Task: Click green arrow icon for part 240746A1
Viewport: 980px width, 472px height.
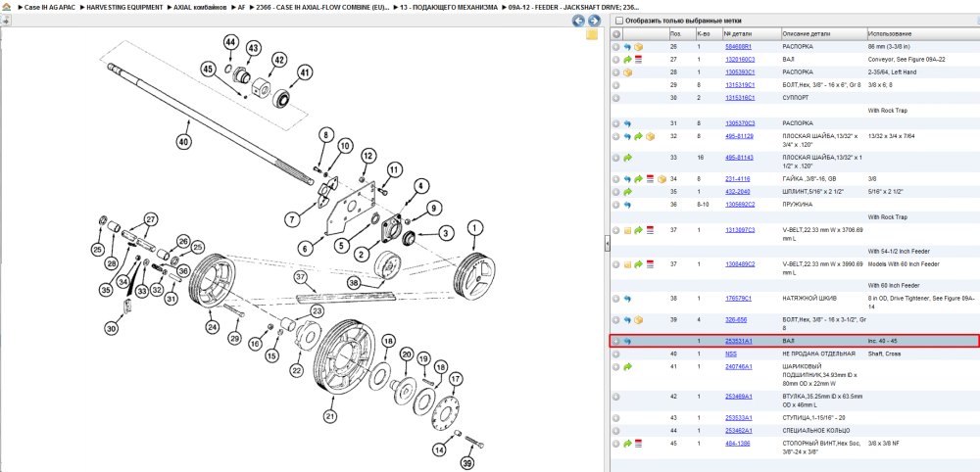Action: click(x=627, y=366)
